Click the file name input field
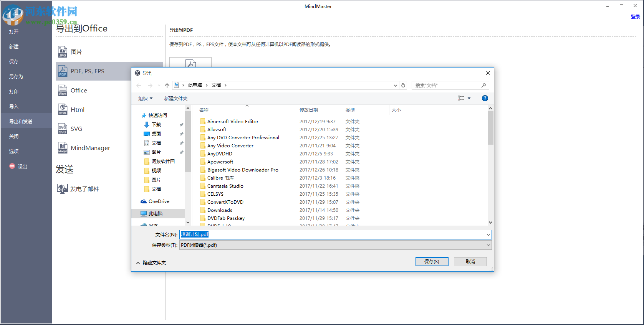The height and width of the screenshot is (325, 644). coord(333,234)
